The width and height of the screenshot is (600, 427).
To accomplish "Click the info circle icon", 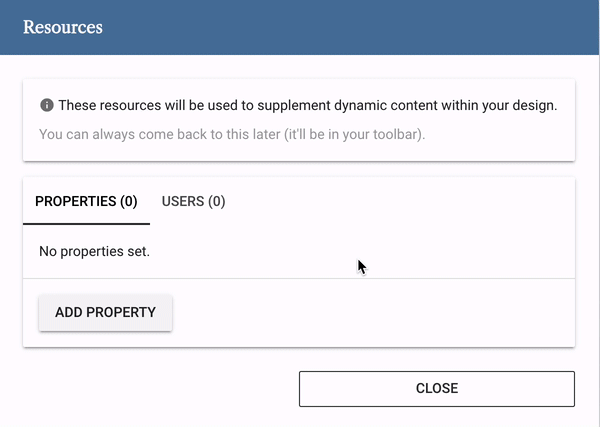I will click(x=47, y=105).
